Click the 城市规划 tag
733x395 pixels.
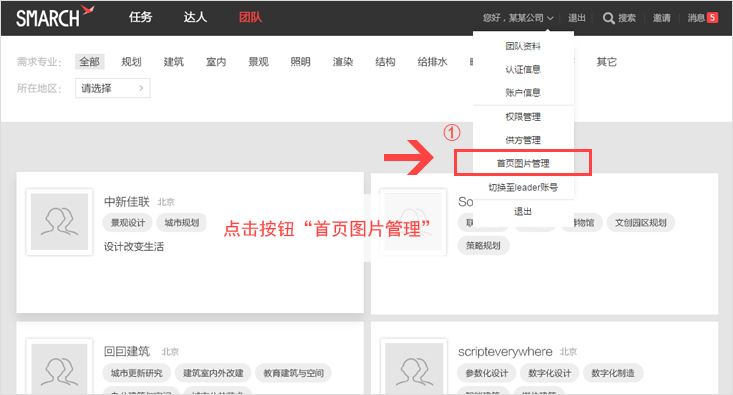point(182,223)
